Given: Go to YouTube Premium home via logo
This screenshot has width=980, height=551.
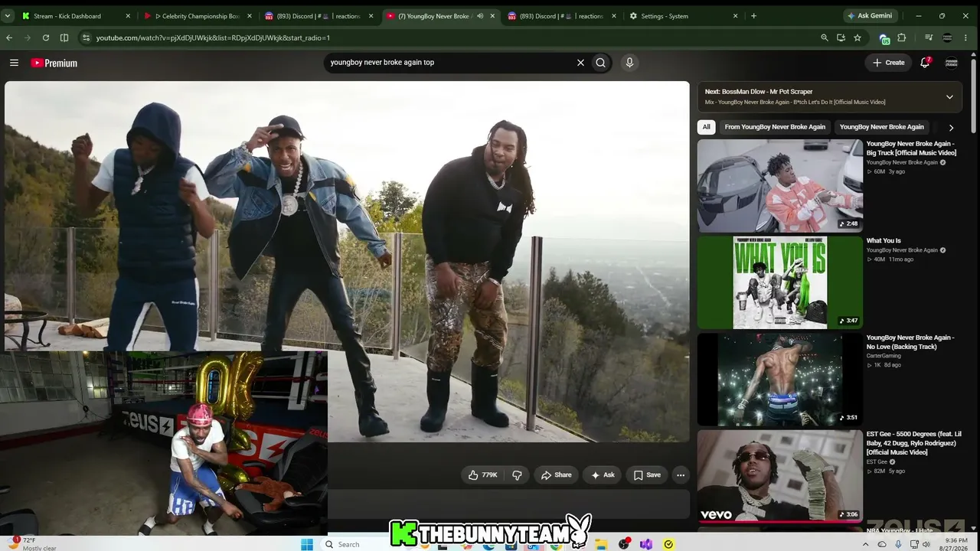Looking at the screenshot, I should tap(54, 63).
